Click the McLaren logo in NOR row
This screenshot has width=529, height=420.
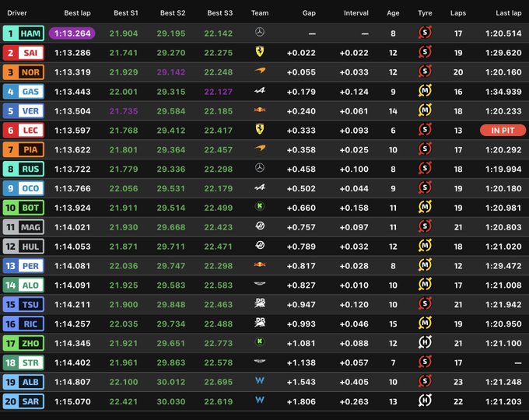[x=260, y=71]
